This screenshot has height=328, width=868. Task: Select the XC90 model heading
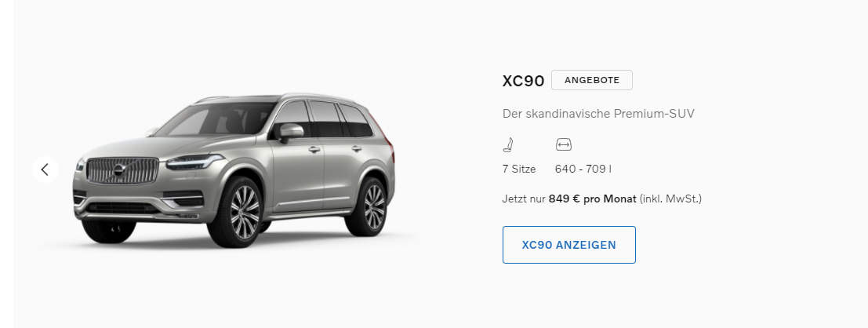point(523,81)
